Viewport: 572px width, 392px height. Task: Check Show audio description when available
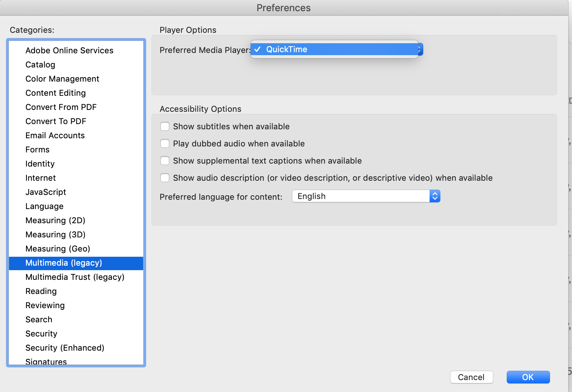[165, 178]
